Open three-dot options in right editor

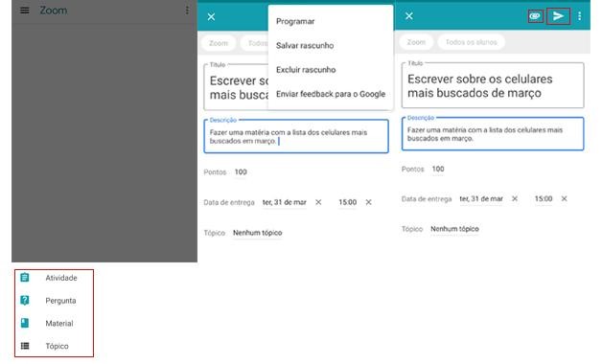[x=579, y=16]
